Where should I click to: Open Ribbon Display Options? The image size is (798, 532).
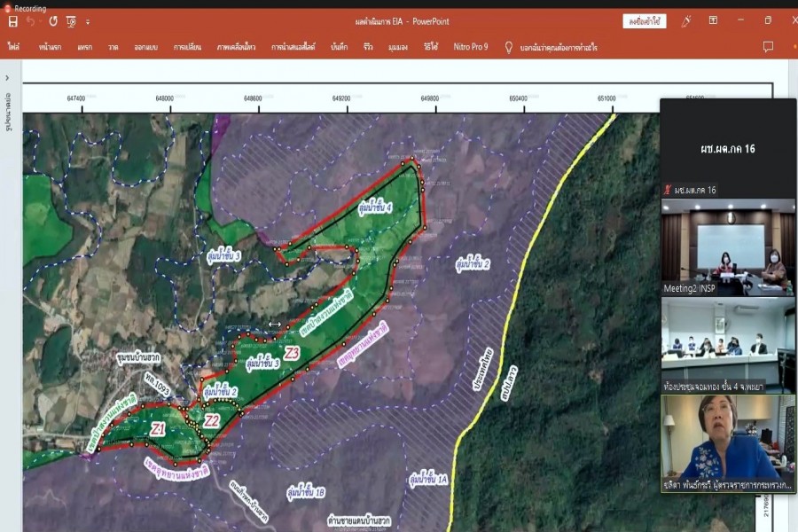713,20
